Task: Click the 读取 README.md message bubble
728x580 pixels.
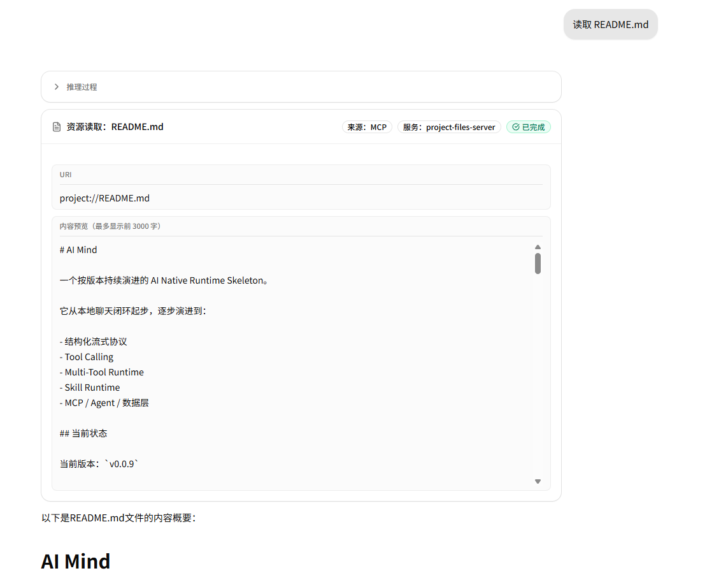Action: [x=611, y=25]
